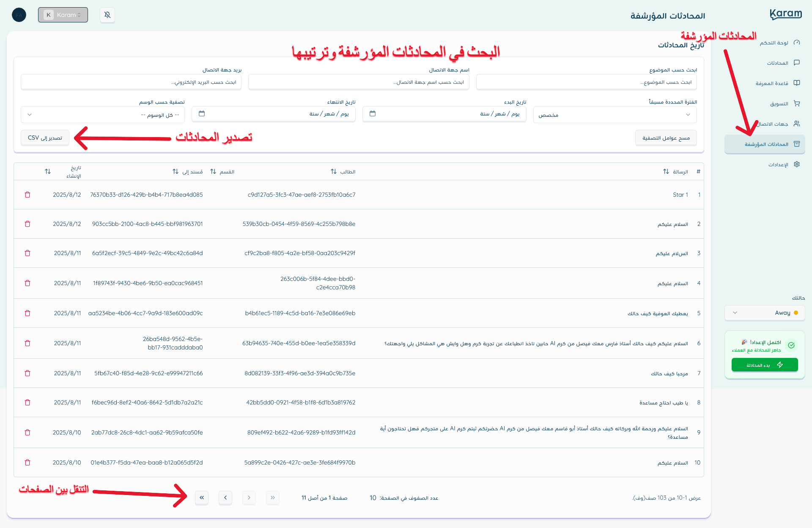The width and height of the screenshot is (812, 528).
Task: Open لوحة التحكم from the sidebar icon
Action: click(x=797, y=42)
